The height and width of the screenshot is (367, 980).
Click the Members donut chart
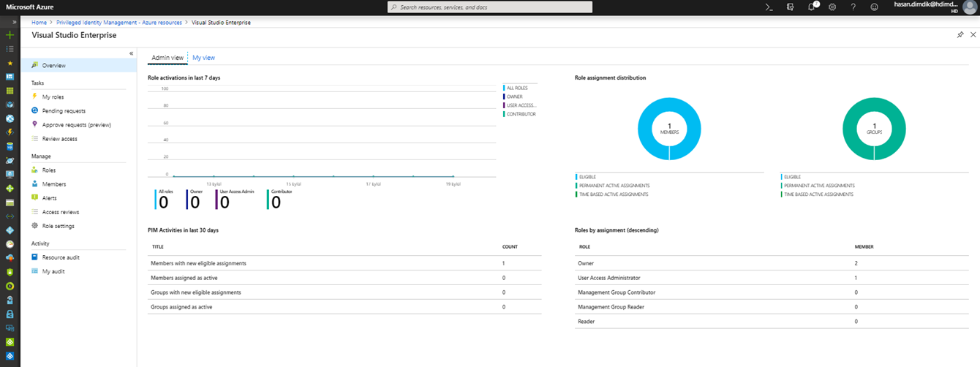tap(669, 129)
